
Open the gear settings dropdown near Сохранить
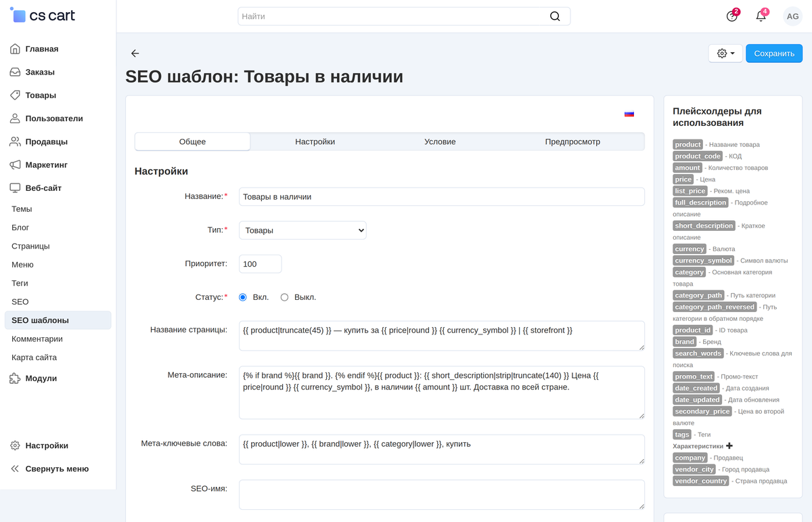point(725,53)
